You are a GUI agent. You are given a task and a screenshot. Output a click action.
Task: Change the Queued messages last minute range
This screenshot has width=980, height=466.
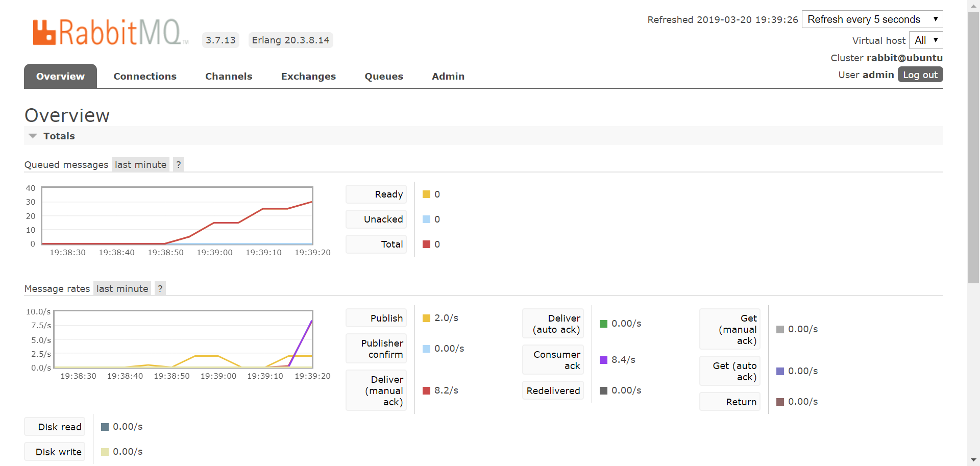coord(140,164)
